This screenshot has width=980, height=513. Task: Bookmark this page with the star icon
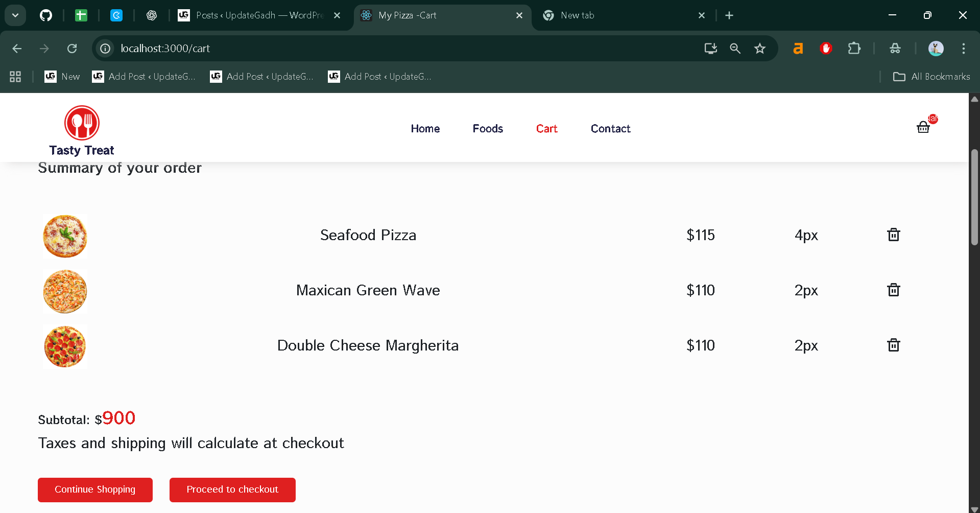760,49
